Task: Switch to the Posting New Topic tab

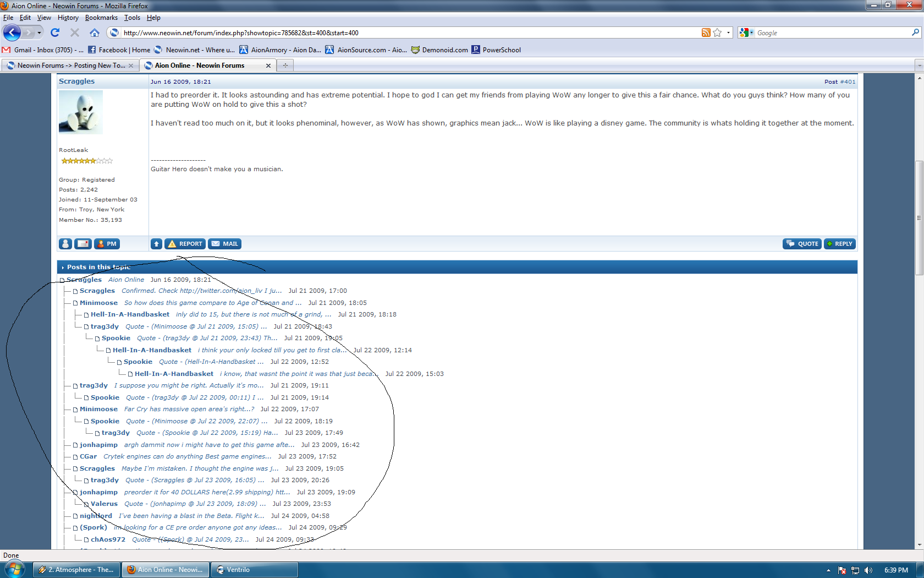Action: tap(70, 66)
